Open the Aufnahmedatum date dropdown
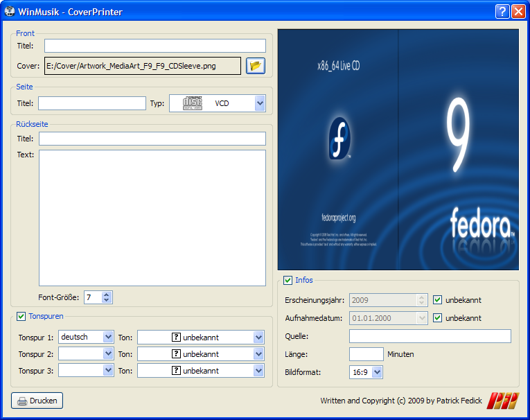Viewport: 530px width, 420px height. tap(421, 318)
